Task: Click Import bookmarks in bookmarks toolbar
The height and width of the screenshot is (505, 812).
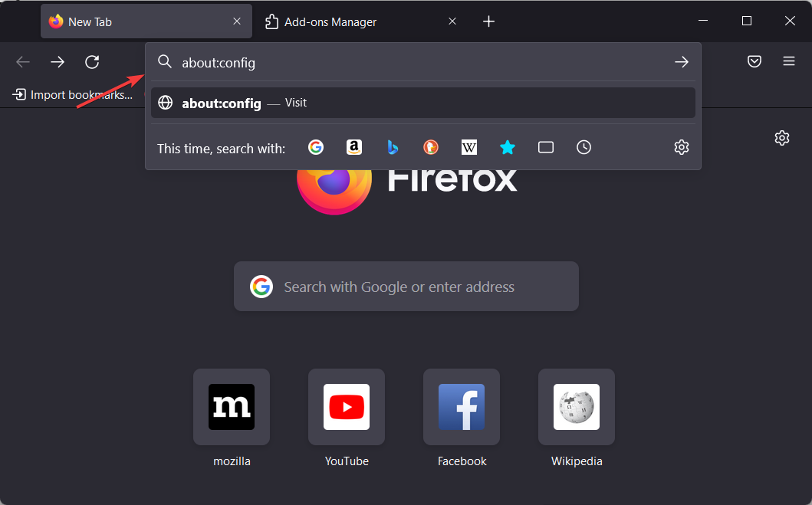Action: (73, 95)
